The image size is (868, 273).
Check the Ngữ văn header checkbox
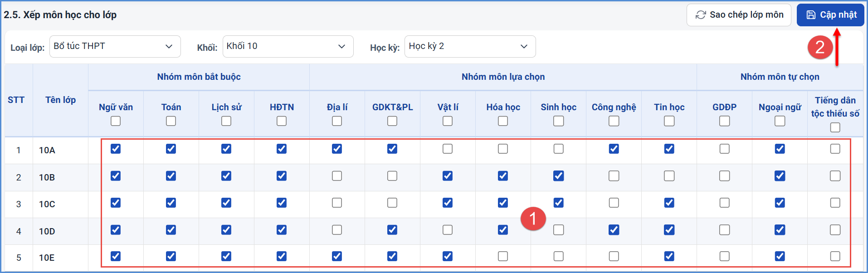[x=116, y=121]
